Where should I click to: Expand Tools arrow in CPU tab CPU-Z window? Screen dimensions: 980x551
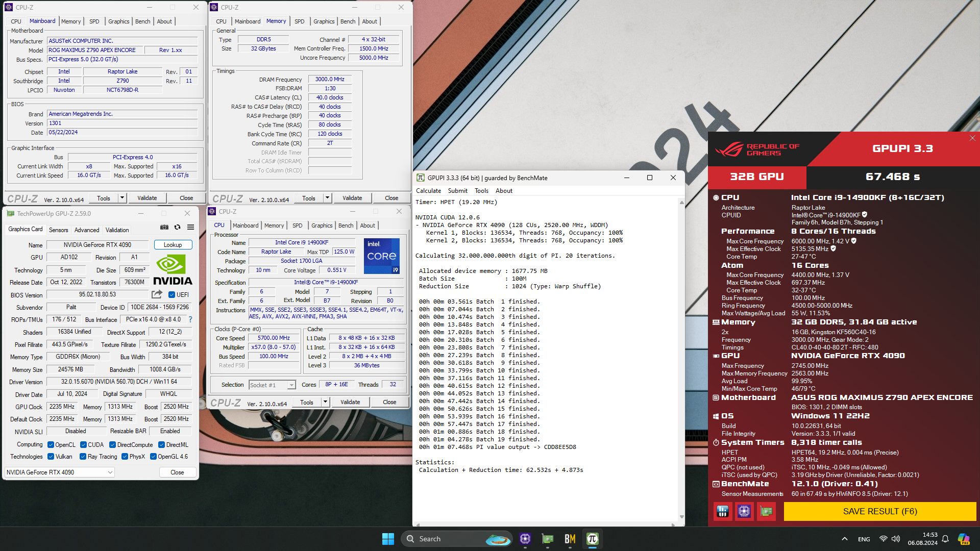pos(325,402)
